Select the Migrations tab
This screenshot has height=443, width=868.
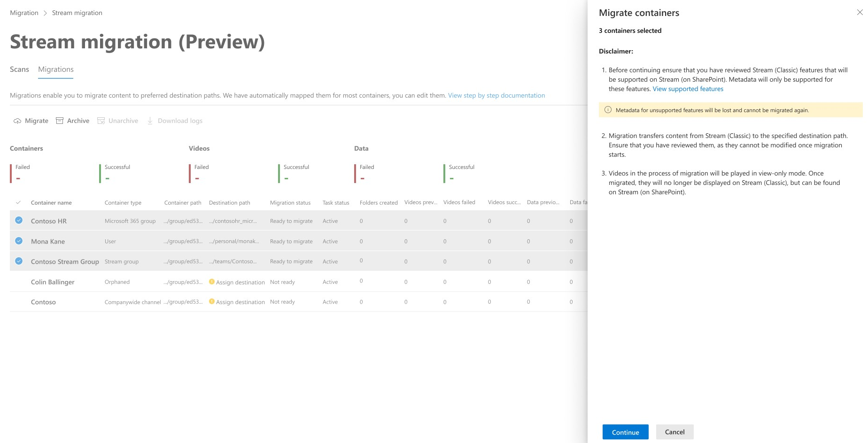pyautogui.click(x=56, y=69)
